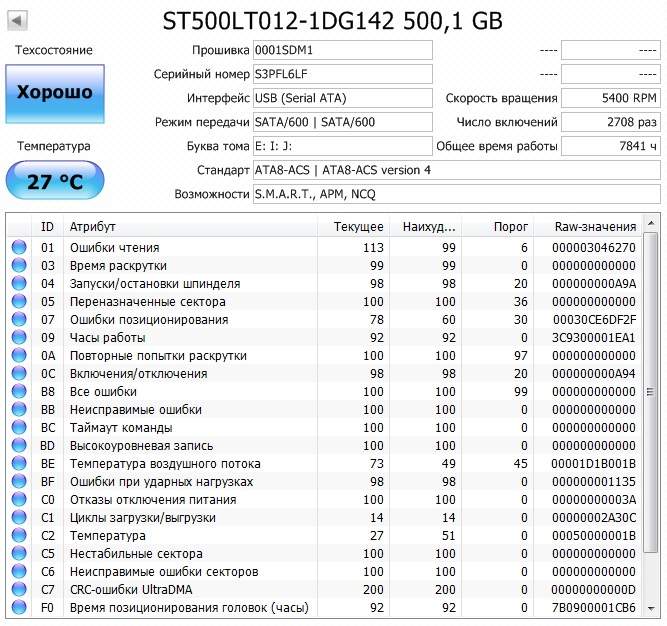Click the scrollbar down arrow

point(650,609)
